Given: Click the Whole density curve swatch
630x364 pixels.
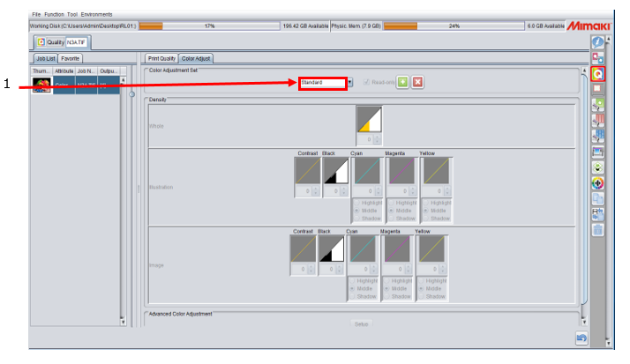Looking at the screenshot, I should tap(369, 120).
